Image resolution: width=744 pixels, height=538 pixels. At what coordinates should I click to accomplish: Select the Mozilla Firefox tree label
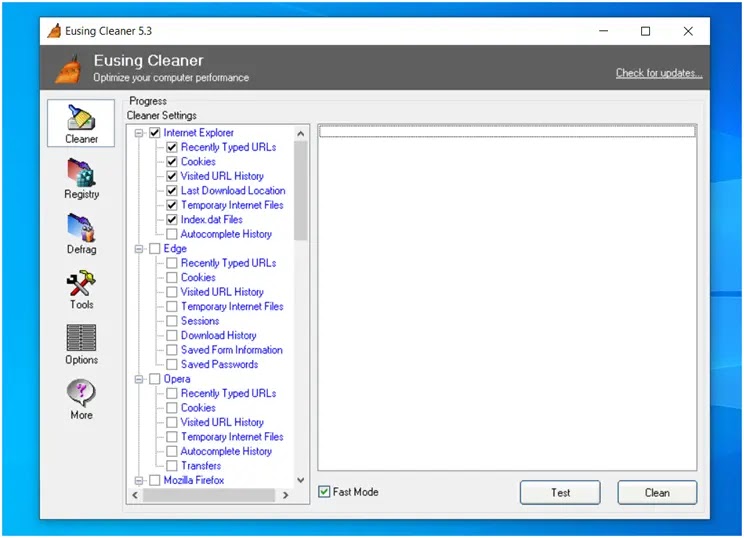point(194,480)
